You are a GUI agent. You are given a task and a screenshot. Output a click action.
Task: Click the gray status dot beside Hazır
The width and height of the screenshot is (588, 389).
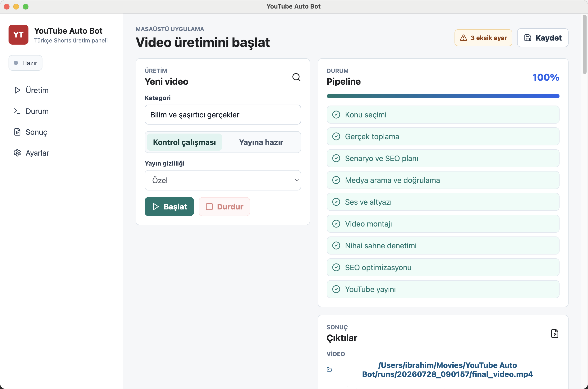(x=16, y=63)
